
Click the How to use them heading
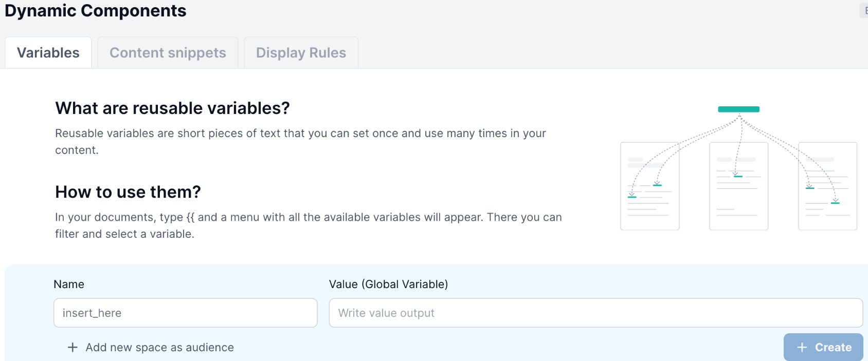click(x=128, y=192)
